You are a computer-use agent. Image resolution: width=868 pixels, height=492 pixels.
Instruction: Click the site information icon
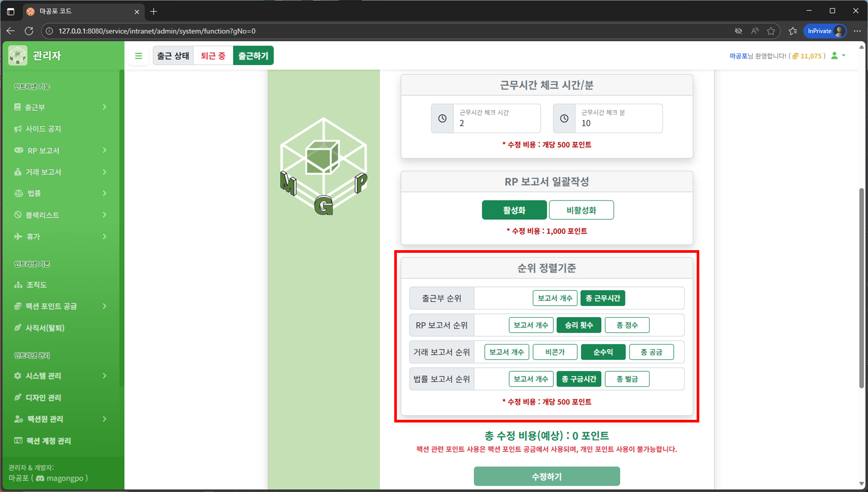49,31
